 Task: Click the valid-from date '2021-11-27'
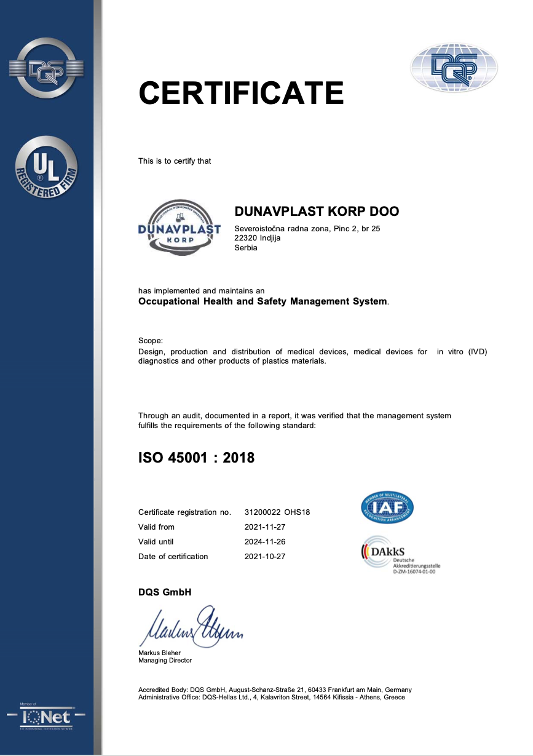tap(265, 527)
